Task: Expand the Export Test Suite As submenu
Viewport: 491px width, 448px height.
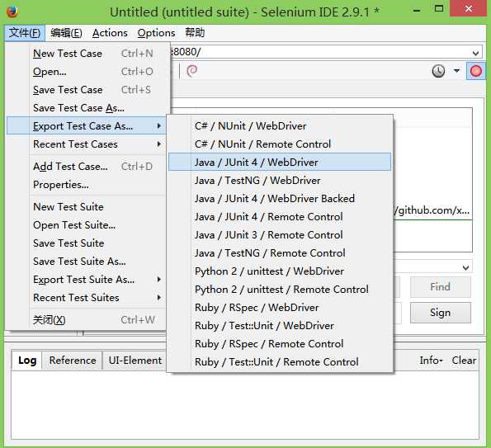Action: coord(86,280)
